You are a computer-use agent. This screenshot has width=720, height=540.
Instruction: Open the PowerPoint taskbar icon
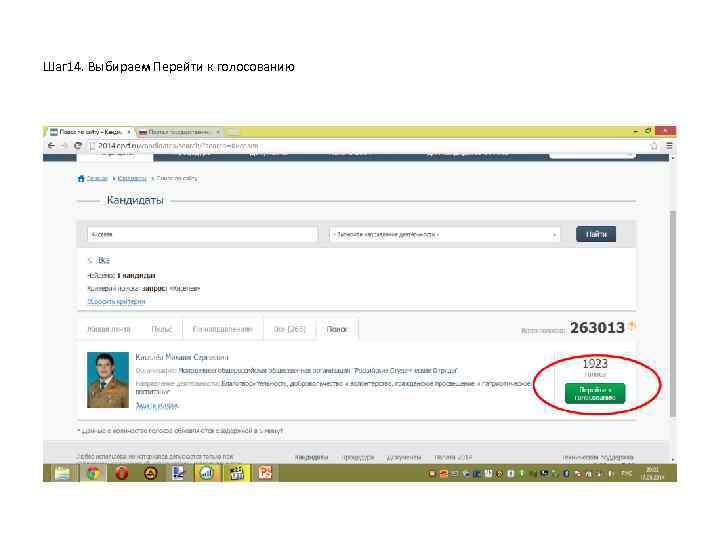pos(265,473)
